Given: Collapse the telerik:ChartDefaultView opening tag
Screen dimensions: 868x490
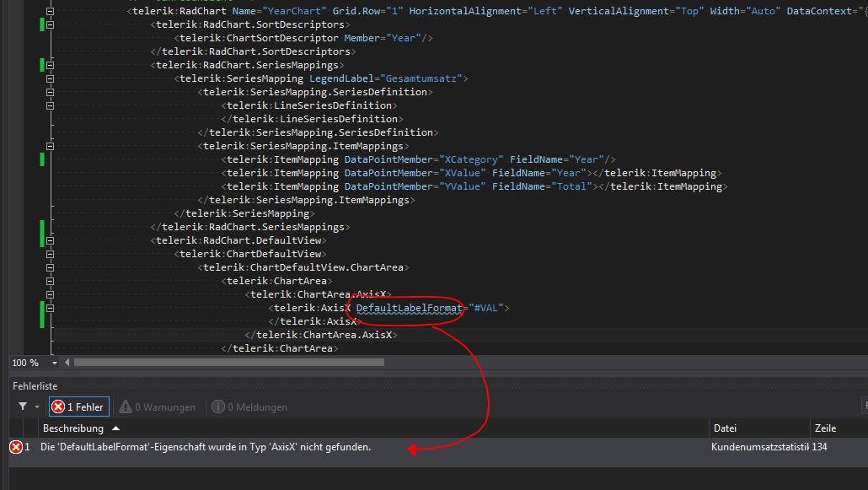Looking at the screenshot, I should (50, 254).
